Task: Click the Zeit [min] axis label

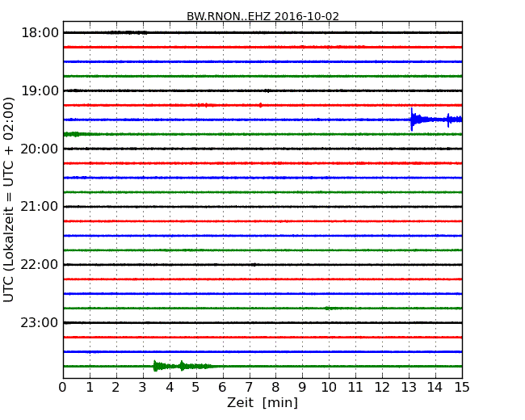Action: point(262,402)
